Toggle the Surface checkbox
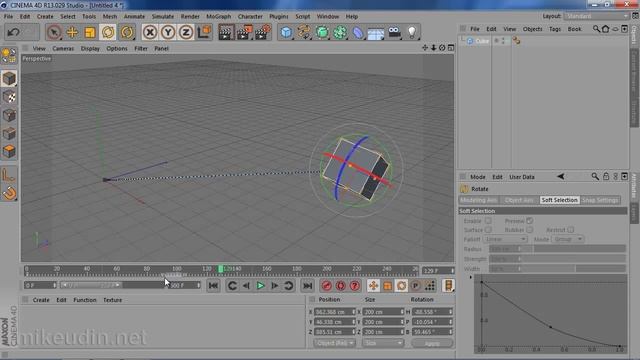Screen dimensions: 640x360 tap(488, 230)
